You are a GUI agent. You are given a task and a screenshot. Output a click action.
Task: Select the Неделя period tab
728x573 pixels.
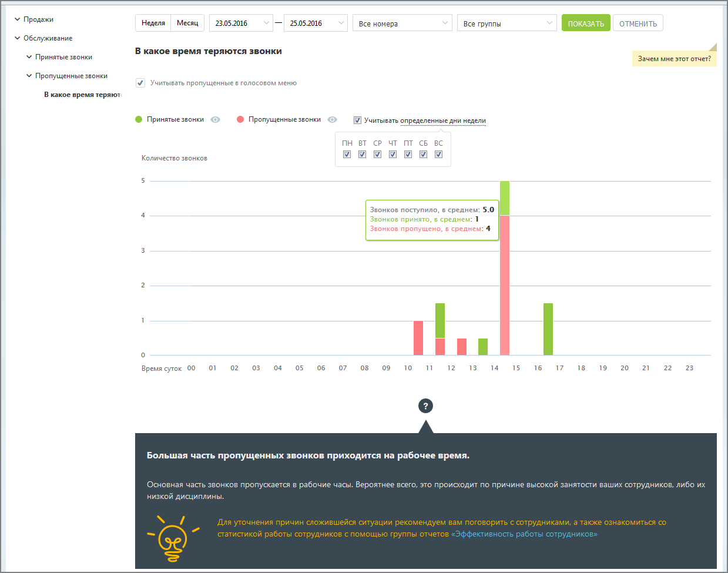point(153,23)
